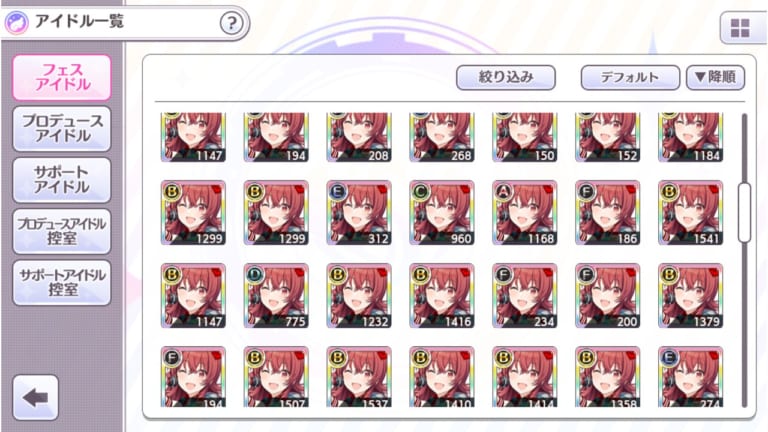
Task: Select the B-rank idol with 1541
Action: (691, 213)
